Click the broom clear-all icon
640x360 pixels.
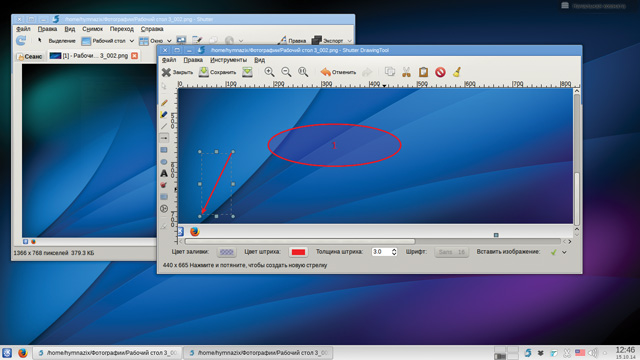(457, 72)
